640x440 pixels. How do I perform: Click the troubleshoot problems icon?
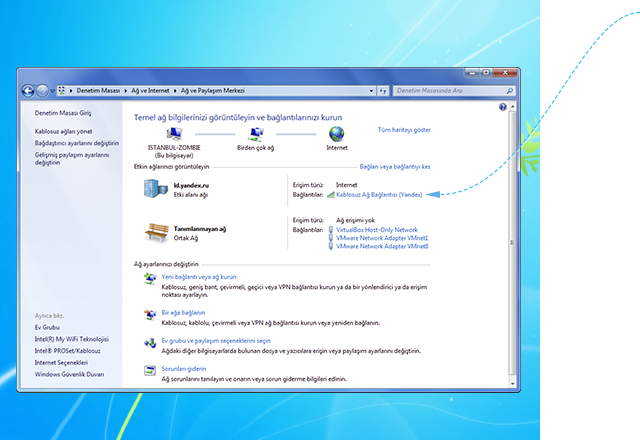click(x=150, y=370)
